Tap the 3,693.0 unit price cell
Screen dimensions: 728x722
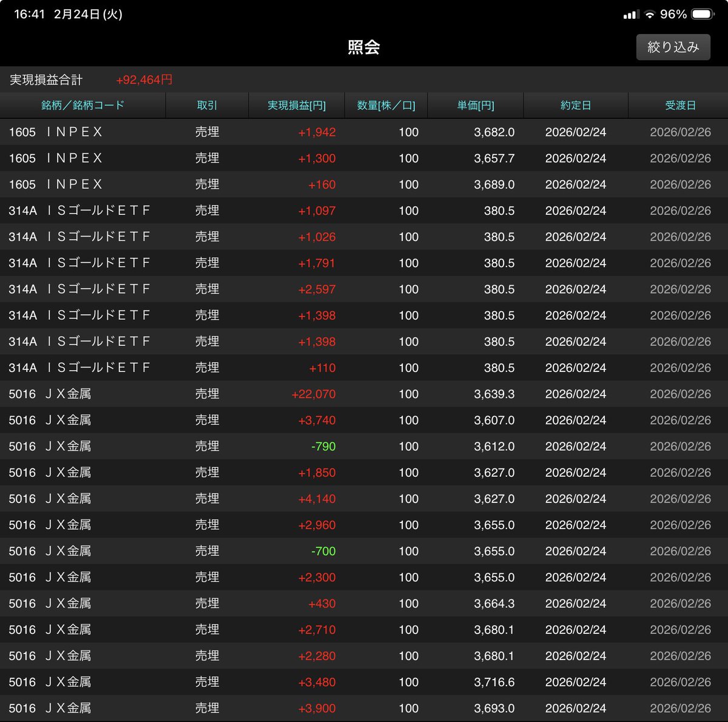pos(494,708)
